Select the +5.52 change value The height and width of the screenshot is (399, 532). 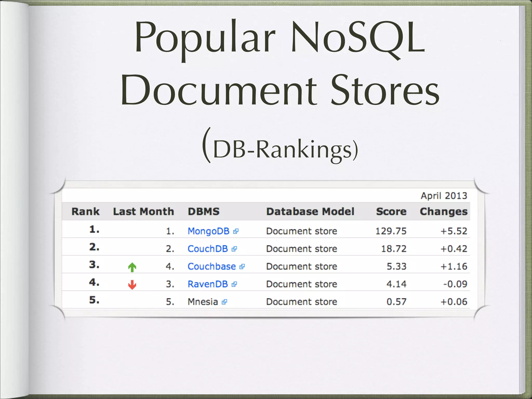click(454, 231)
